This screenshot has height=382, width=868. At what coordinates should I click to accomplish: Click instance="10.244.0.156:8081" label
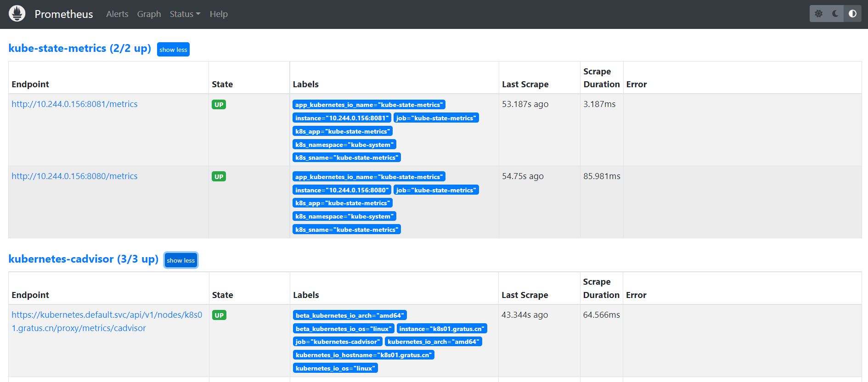click(x=342, y=118)
